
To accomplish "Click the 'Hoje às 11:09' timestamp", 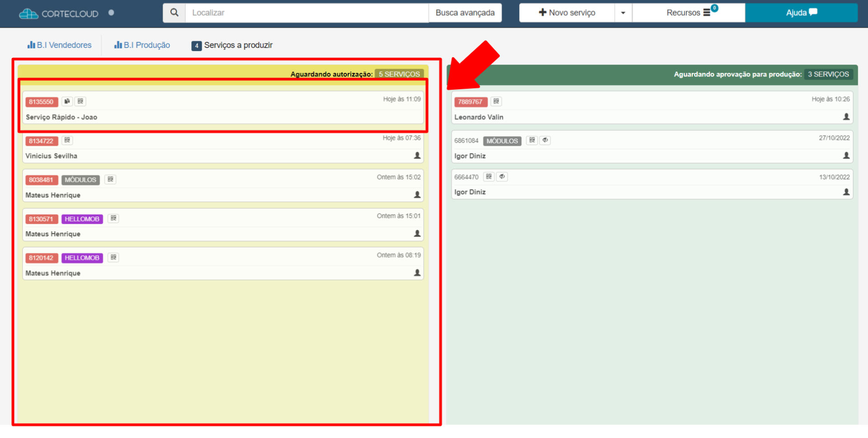I will (402, 99).
